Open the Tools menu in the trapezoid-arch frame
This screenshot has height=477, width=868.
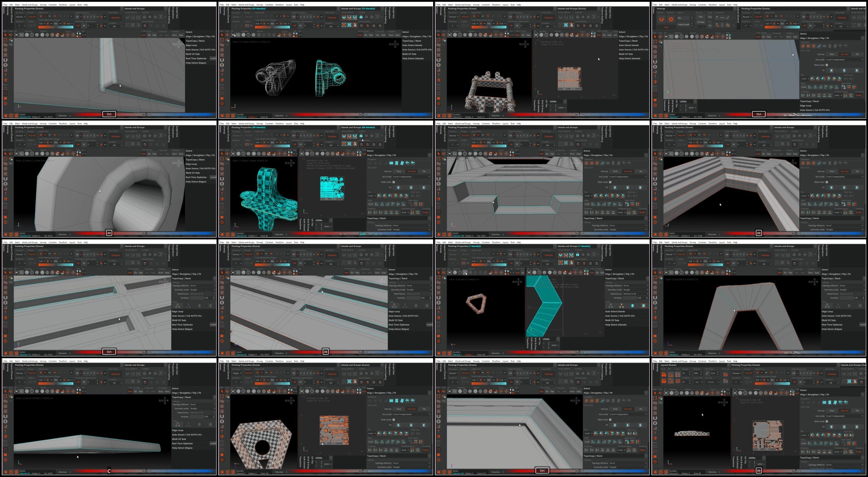click(x=729, y=242)
